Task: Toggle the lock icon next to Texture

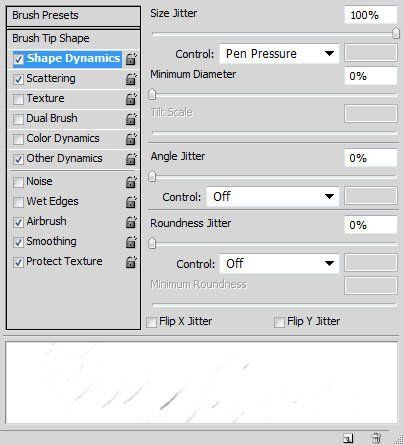Action: (x=131, y=99)
